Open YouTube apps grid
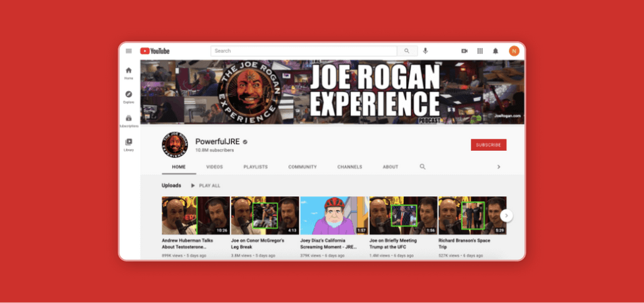The image size is (644, 303). (x=480, y=51)
